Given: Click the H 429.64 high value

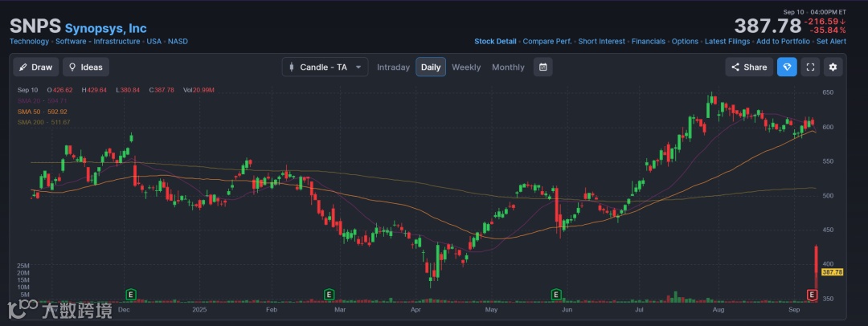Looking at the screenshot, I should coord(94,90).
